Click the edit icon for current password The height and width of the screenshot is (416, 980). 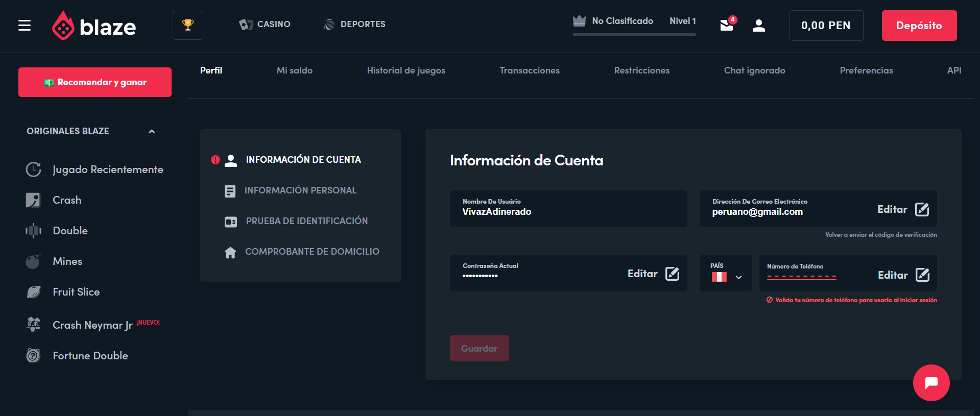(x=672, y=274)
